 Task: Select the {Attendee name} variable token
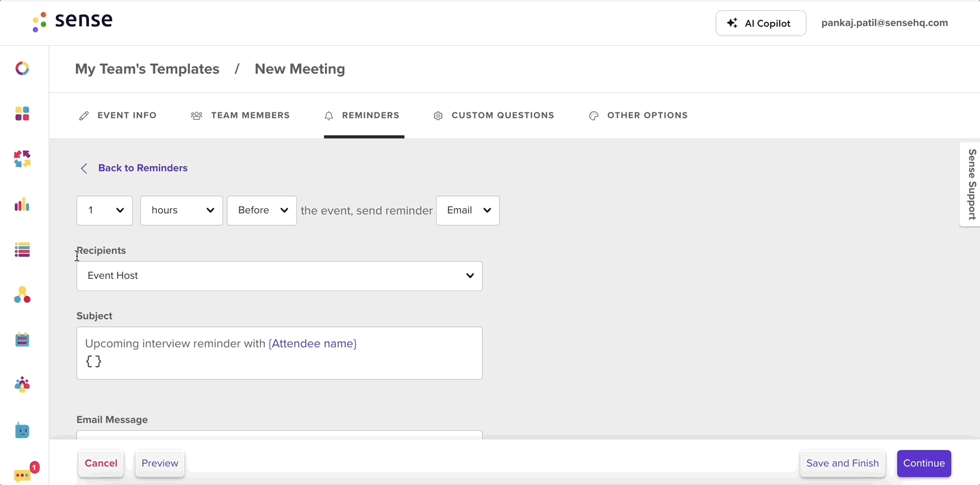pyautogui.click(x=313, y=344)
